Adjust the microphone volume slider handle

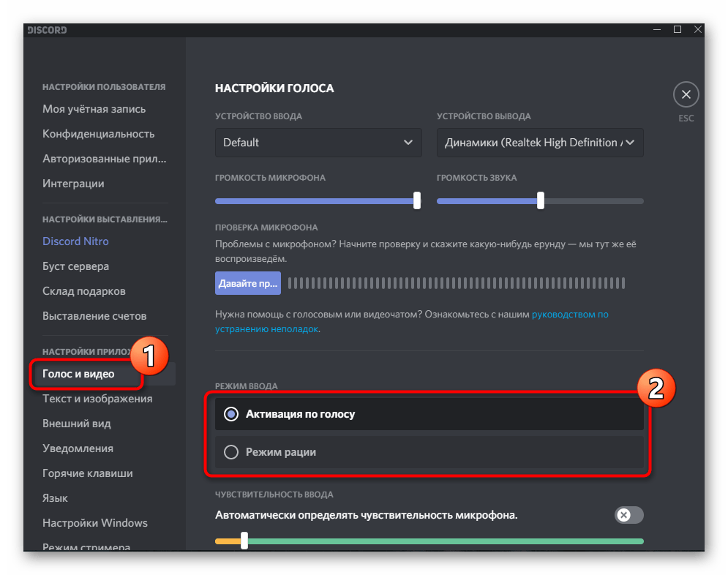(417, 200)
